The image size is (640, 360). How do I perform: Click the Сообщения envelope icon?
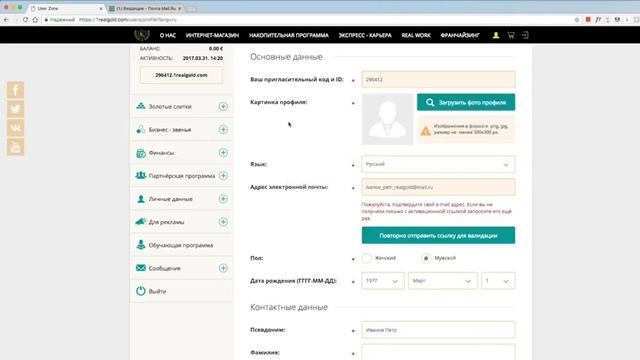(x=141, y=268)
